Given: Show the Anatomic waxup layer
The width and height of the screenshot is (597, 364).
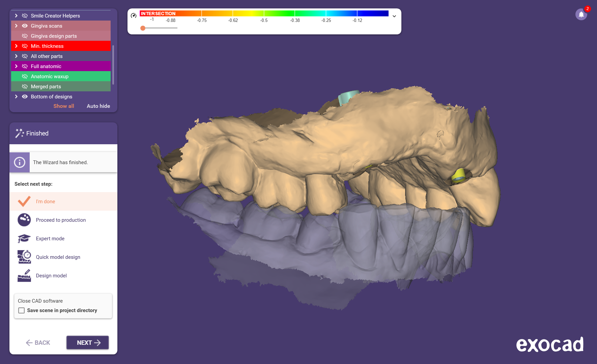Looking at the screenshot, I should [25, 77].
